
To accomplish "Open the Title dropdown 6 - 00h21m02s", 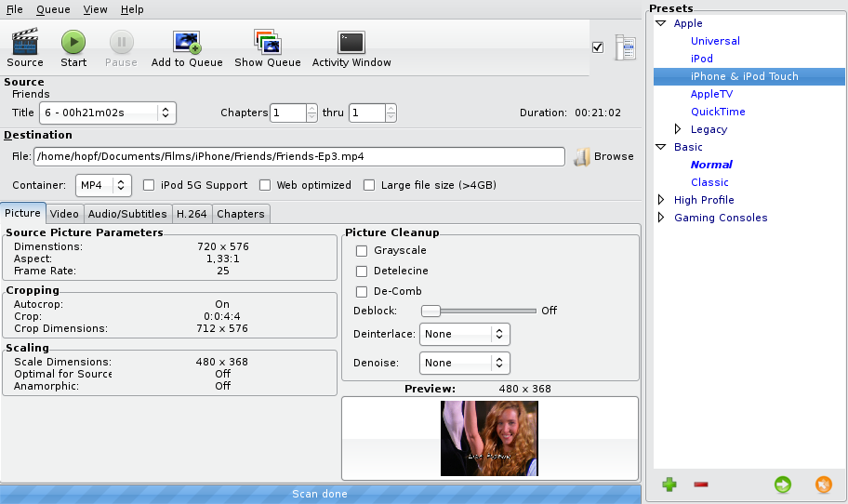I will (x=108, y=113).
